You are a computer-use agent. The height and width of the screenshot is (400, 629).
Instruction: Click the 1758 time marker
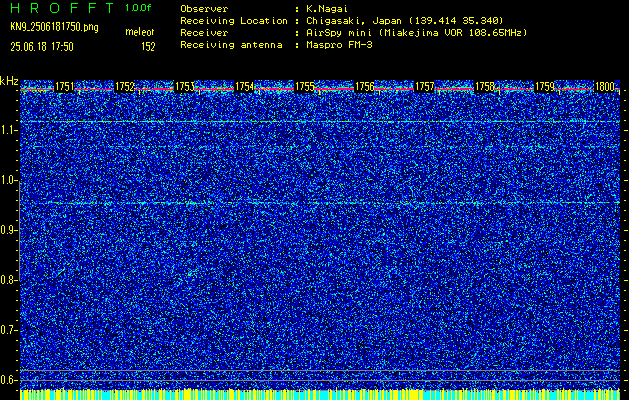pos(485,87)
